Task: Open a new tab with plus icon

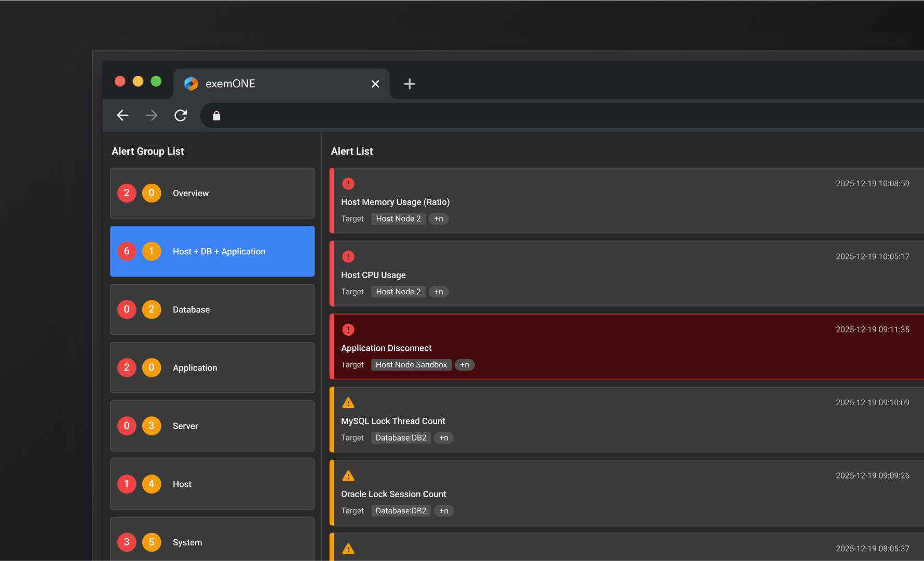Action: pyautogui.click(x=409, y=84)
